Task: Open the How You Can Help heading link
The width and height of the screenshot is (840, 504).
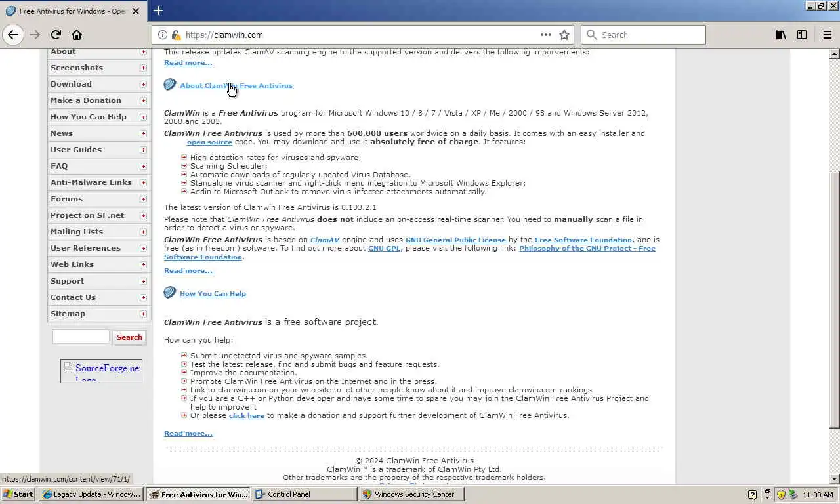Action: pyautogui.click(x=213, y=293)
